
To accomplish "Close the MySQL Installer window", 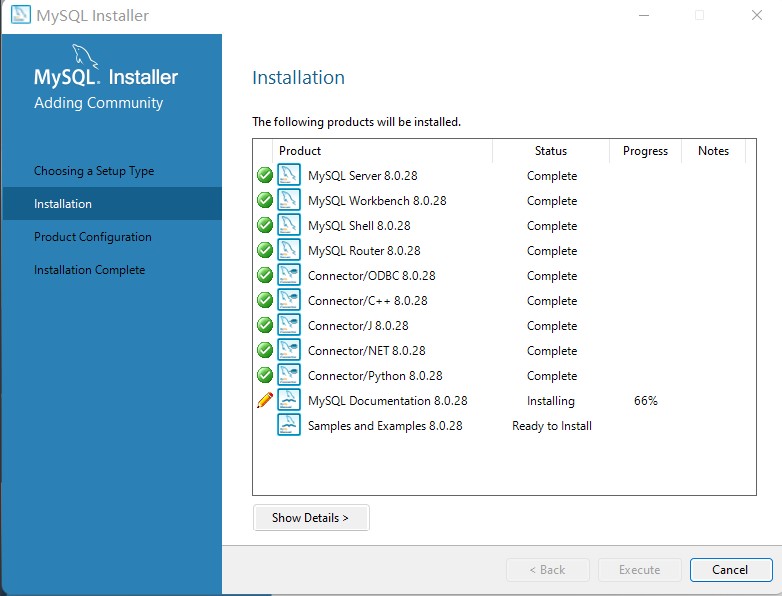I will pyautogui.click(x=757, y=15).
